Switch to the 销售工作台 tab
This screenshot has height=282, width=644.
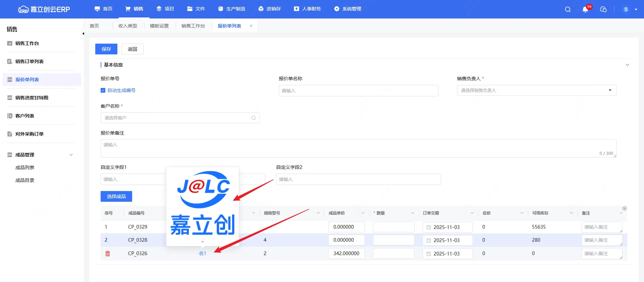(x=193, y=26)
